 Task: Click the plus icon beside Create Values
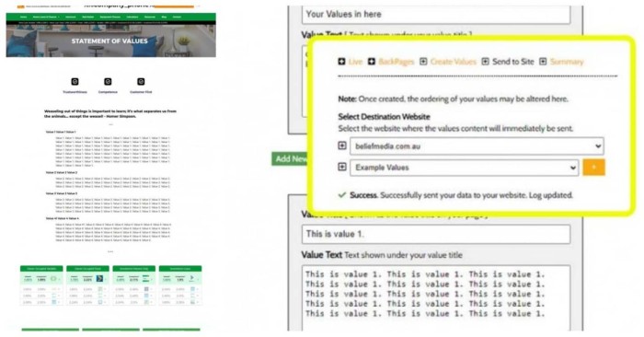tap(423, 62)
